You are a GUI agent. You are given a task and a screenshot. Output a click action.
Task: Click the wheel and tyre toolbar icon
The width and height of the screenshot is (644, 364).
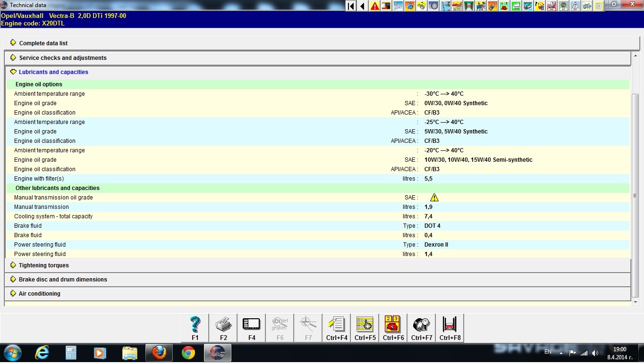point(433,6)
